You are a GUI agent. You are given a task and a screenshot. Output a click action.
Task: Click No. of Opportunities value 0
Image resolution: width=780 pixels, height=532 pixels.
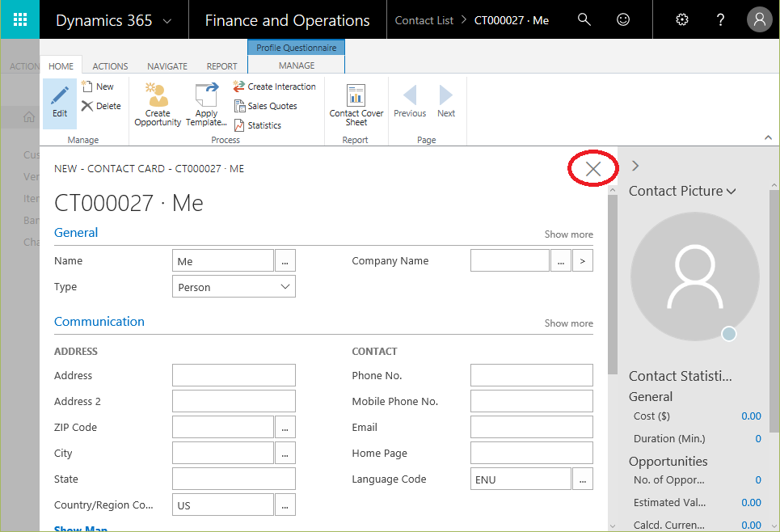coord(758,479)
